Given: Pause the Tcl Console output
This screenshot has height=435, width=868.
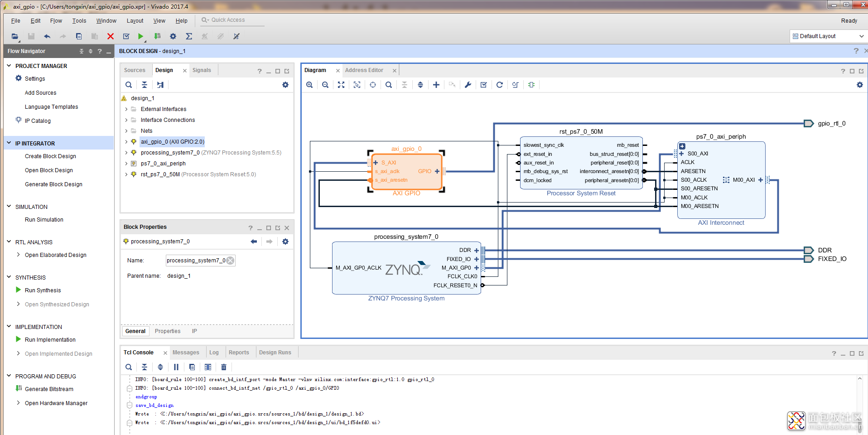Looking at the screenshot, I should point(176,367).
